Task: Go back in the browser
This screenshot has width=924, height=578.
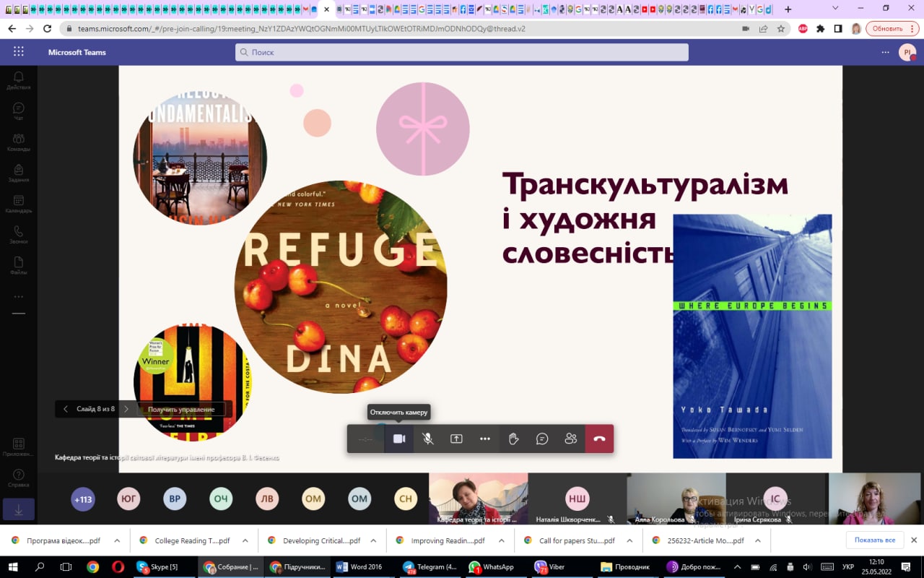Action: click(12, 29)
